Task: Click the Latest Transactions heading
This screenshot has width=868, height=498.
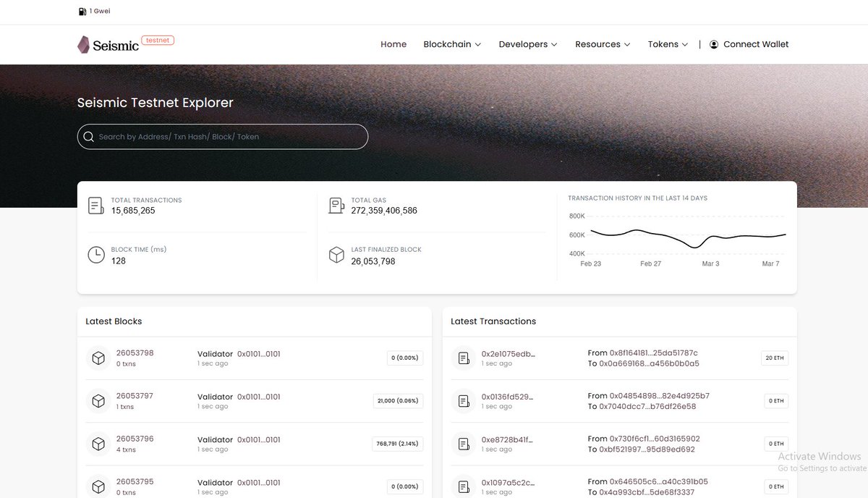Action: tap(493, 321)
